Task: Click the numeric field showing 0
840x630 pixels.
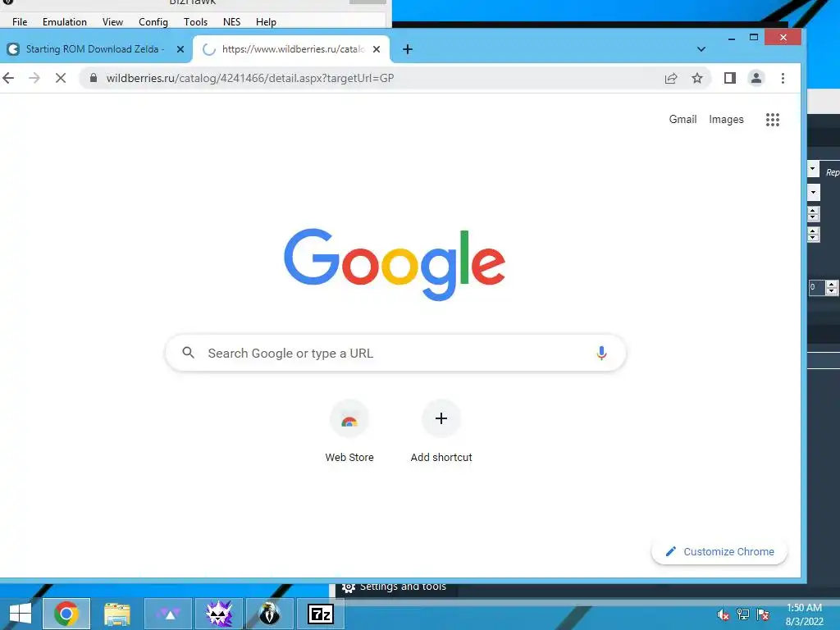Action: [816, 287]
